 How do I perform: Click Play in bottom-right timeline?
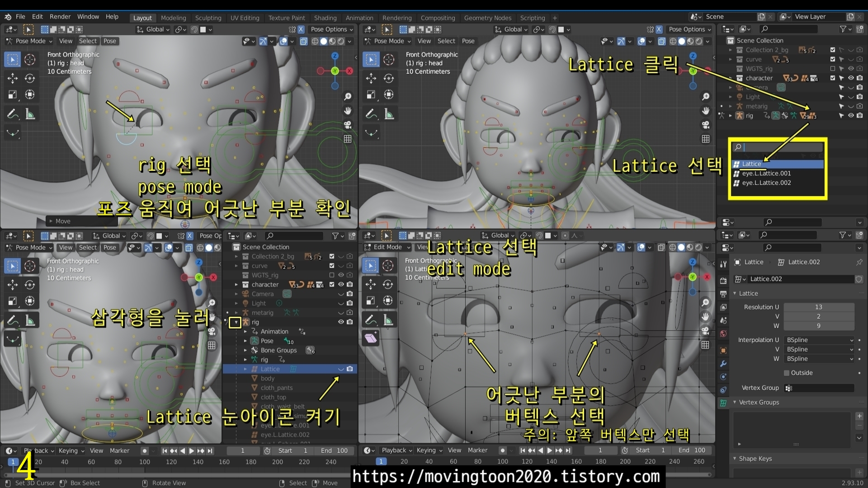550,450
